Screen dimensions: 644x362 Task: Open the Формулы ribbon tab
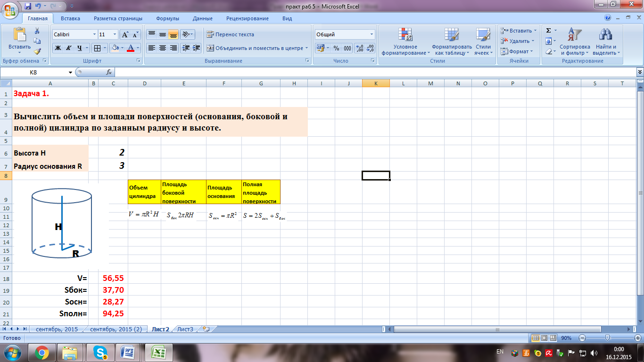tap(167, 18)
